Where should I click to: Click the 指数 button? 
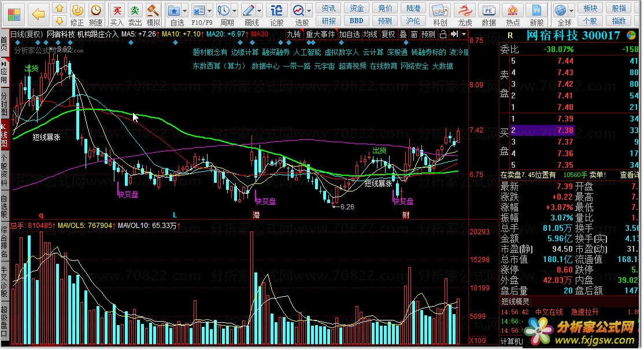(x=619, y=21)
